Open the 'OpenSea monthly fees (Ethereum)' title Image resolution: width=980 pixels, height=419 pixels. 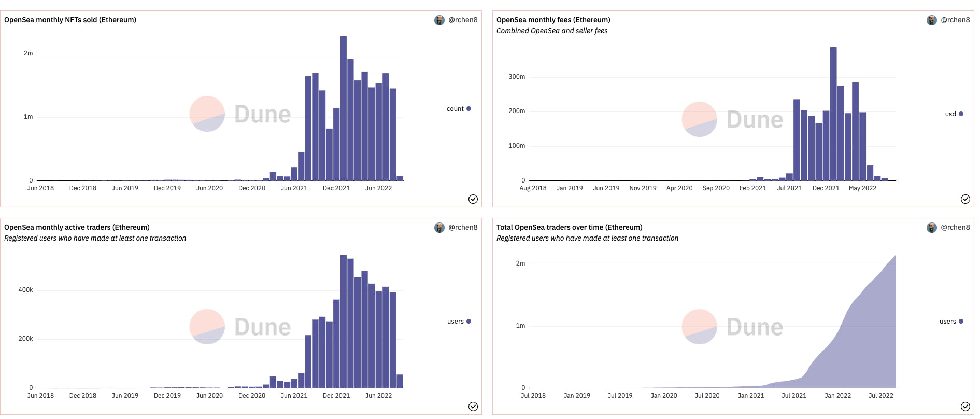coord(553,20)
